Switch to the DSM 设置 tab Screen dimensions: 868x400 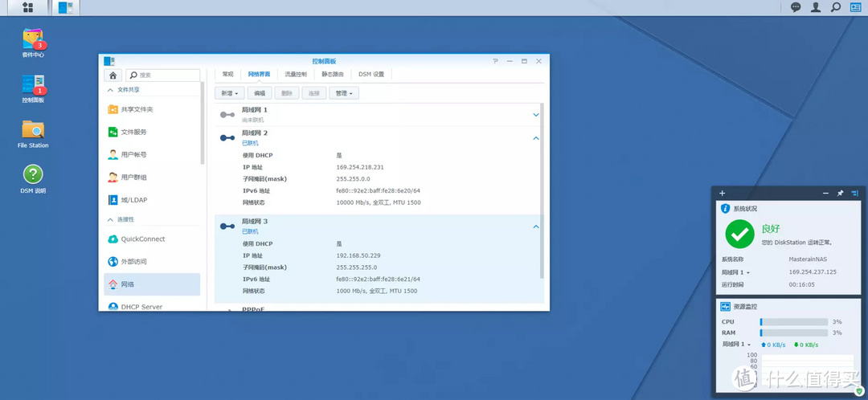[x=371, y=74]
